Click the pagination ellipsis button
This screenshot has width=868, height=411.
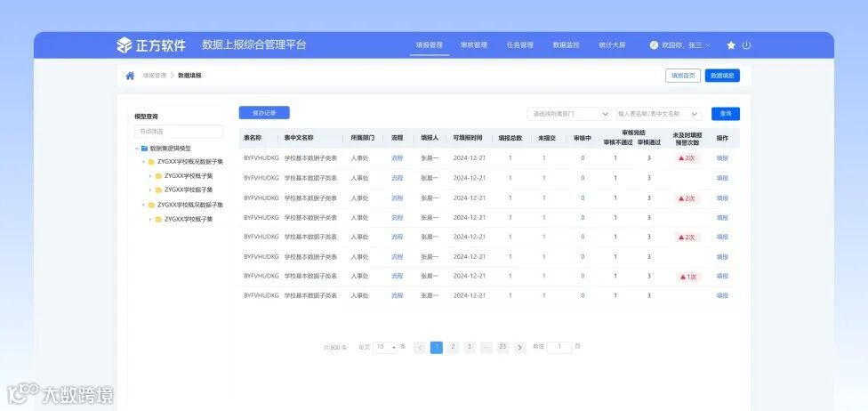pos(486,347)
